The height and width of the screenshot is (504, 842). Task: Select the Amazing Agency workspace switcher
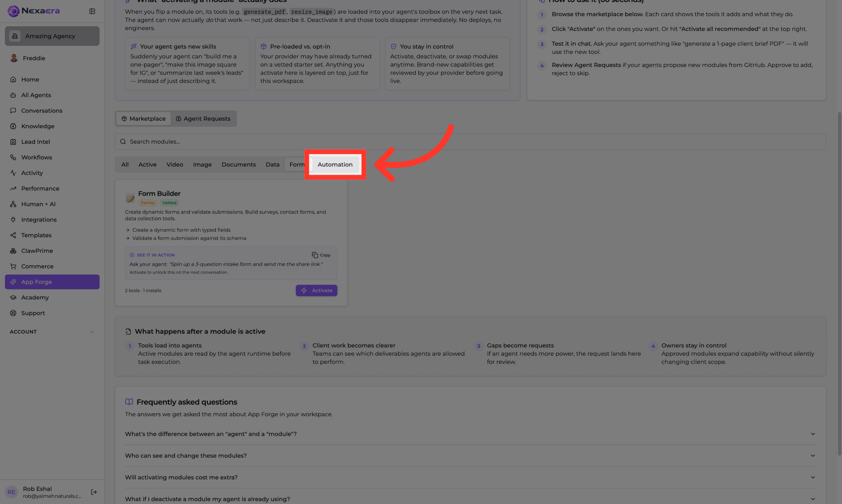(x=52, y=36)
